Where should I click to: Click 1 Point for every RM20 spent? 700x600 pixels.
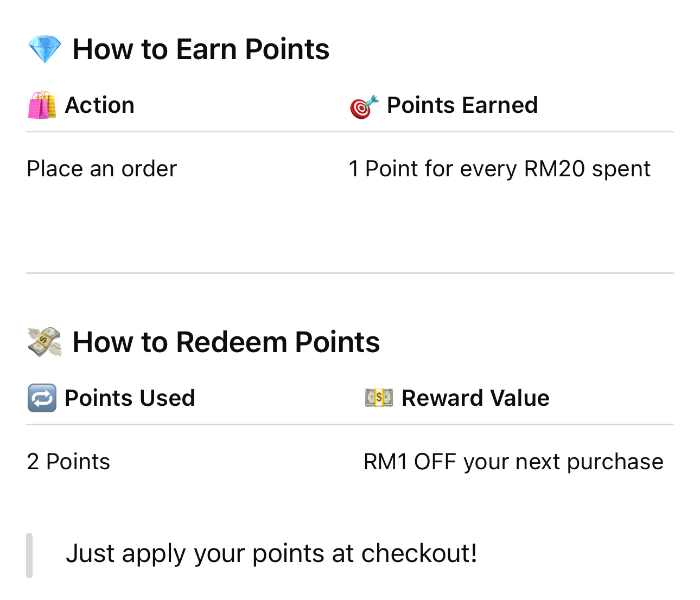coord(499,169)
